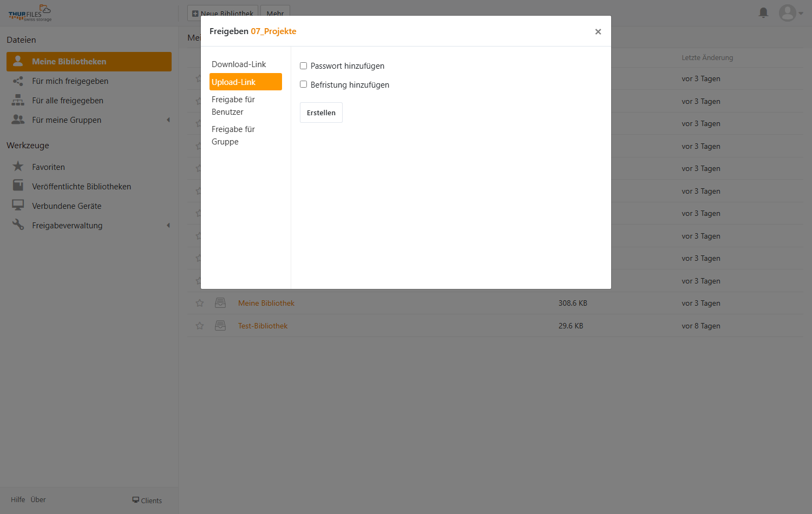812x514 pixels.
Task: Open Favoriten in Werkzeuge
Action: click(x=89, y=167)
